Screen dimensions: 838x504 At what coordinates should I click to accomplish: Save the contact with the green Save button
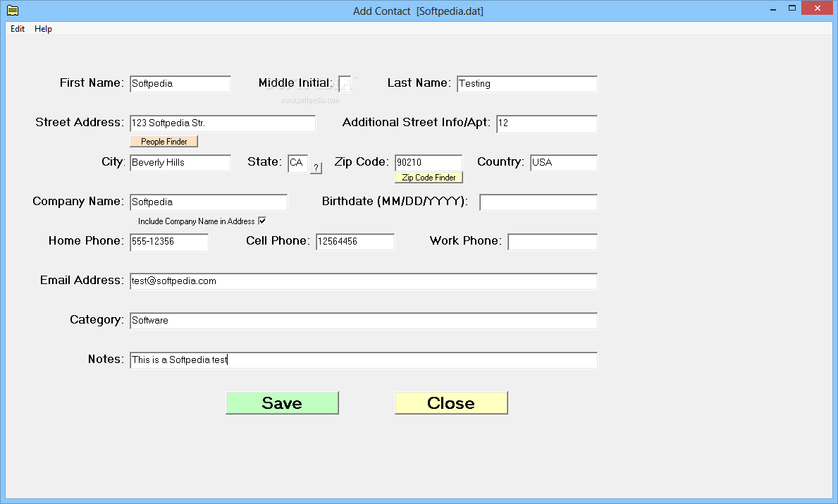[x=282, y=403]
